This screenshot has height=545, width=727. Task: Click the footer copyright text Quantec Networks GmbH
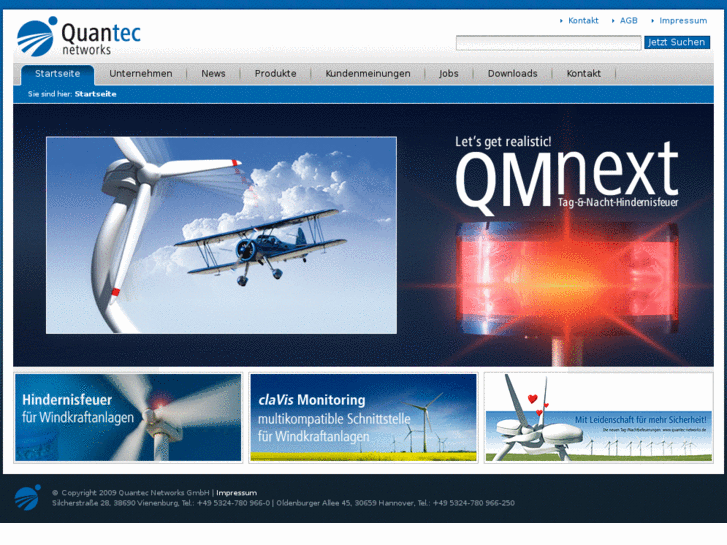point(131,493)
